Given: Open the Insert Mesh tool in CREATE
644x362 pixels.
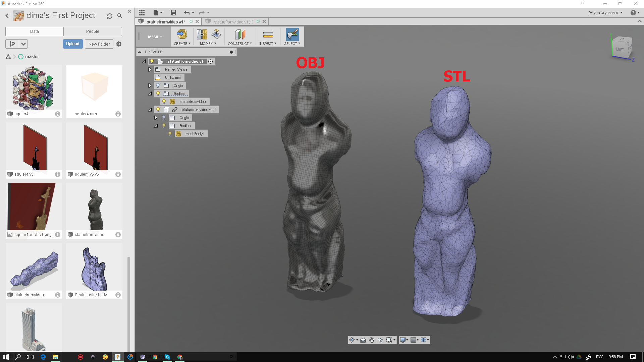Looking at the screenshot, I should click(182, 34).
